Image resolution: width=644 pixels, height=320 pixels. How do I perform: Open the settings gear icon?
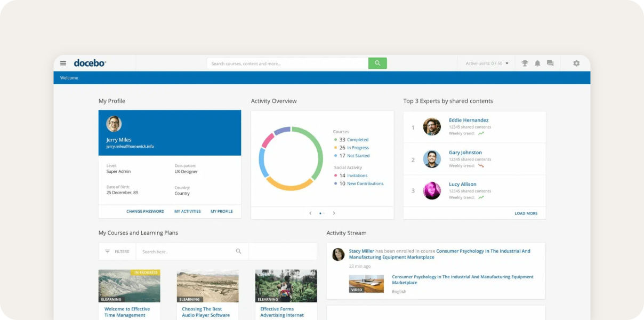click(x=576, y=63)
